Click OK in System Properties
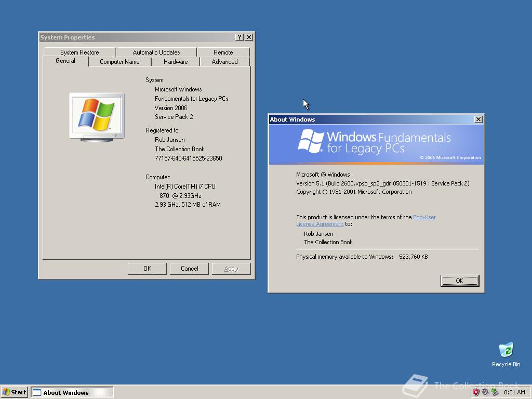This screenshot has height=399, width=532. pos(147,269)
